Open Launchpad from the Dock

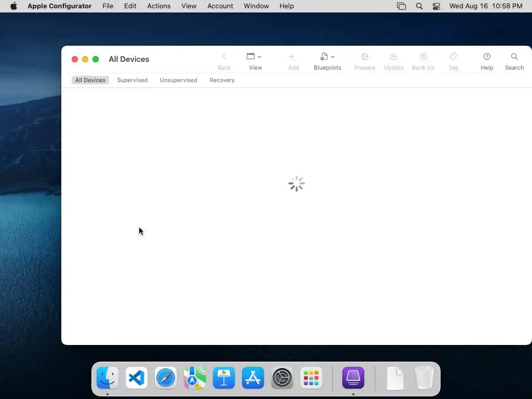pos(311,378)
